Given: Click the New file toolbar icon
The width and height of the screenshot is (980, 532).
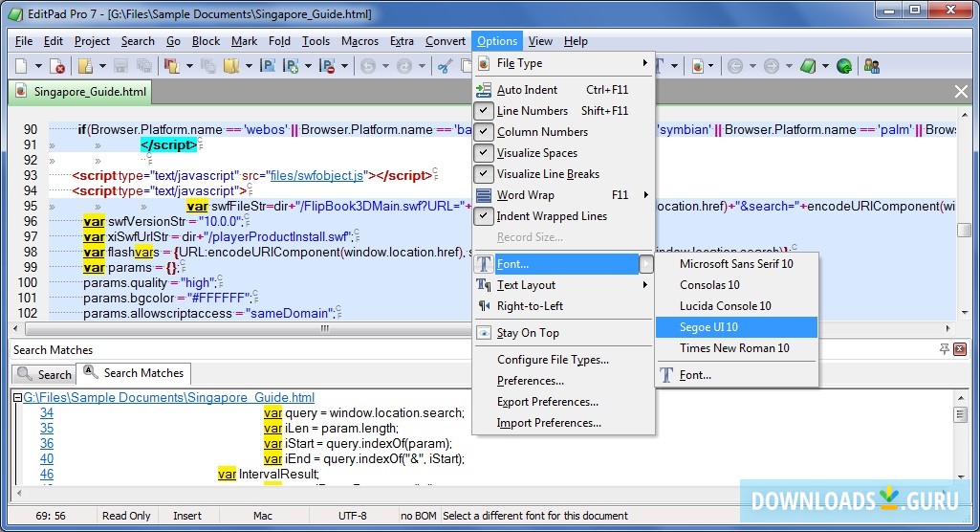Looking at the screenshot, I should pos(21,66).
